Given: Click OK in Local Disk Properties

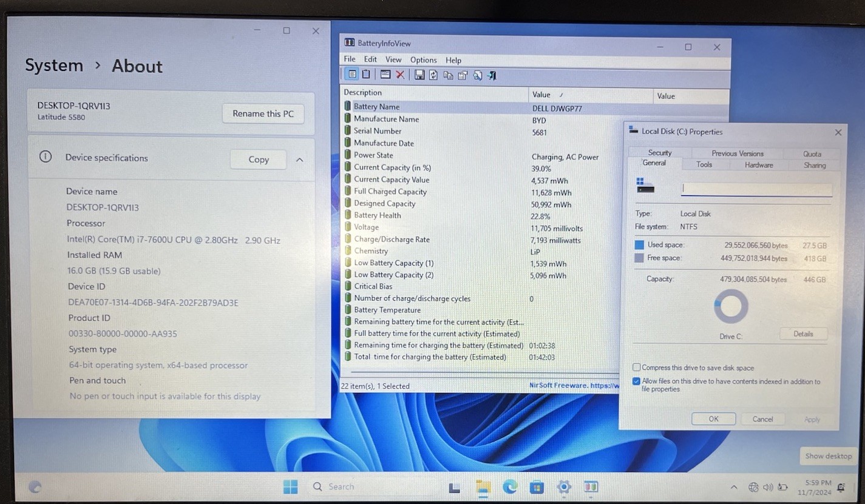Looking at the screenshot, I should [x=713, y=418].
